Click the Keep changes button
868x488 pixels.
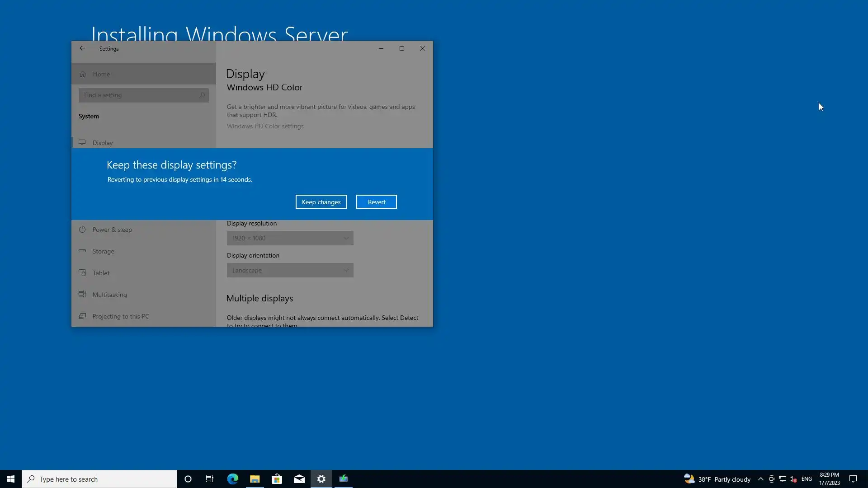321,202
